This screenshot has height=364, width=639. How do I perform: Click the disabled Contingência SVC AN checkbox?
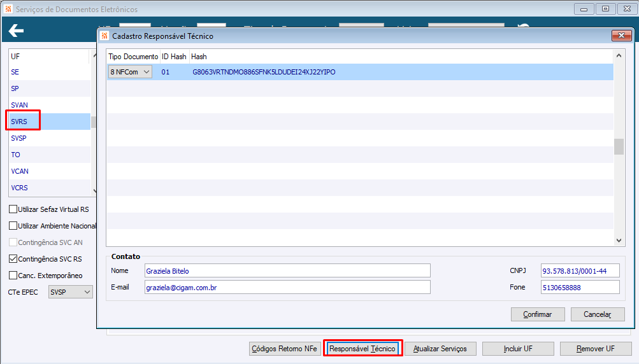pyautogui.click(x=13, y=242)
